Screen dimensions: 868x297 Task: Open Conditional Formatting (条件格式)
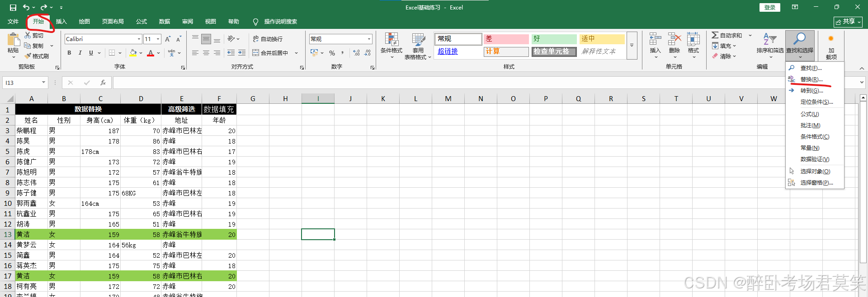[392, 46]
